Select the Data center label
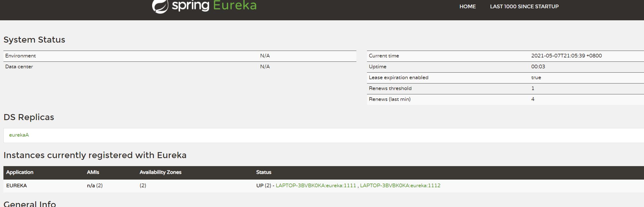The height and width of the screenshot is (207, 644). (19, 67)
